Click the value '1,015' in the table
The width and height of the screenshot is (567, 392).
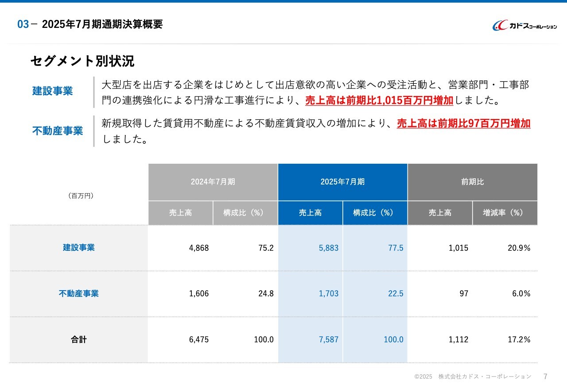458,248
